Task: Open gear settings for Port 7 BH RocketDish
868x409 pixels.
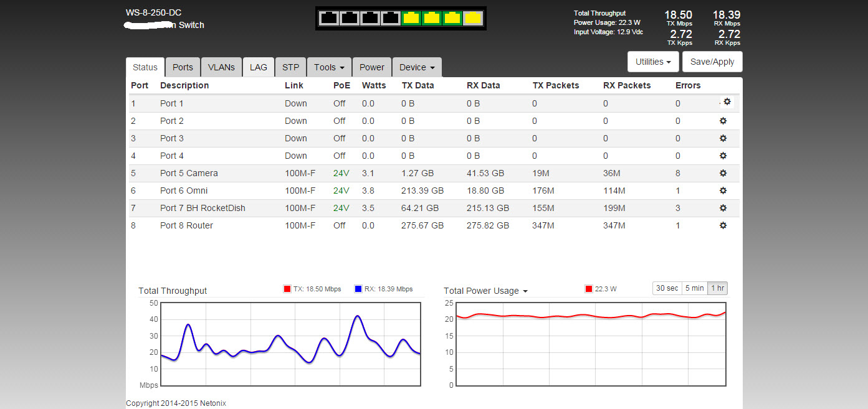Action: [723, 208]
